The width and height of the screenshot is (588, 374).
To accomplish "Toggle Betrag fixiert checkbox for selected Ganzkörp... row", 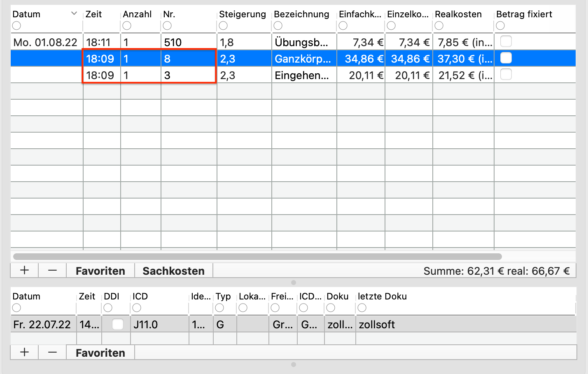I will coord(506,58).
